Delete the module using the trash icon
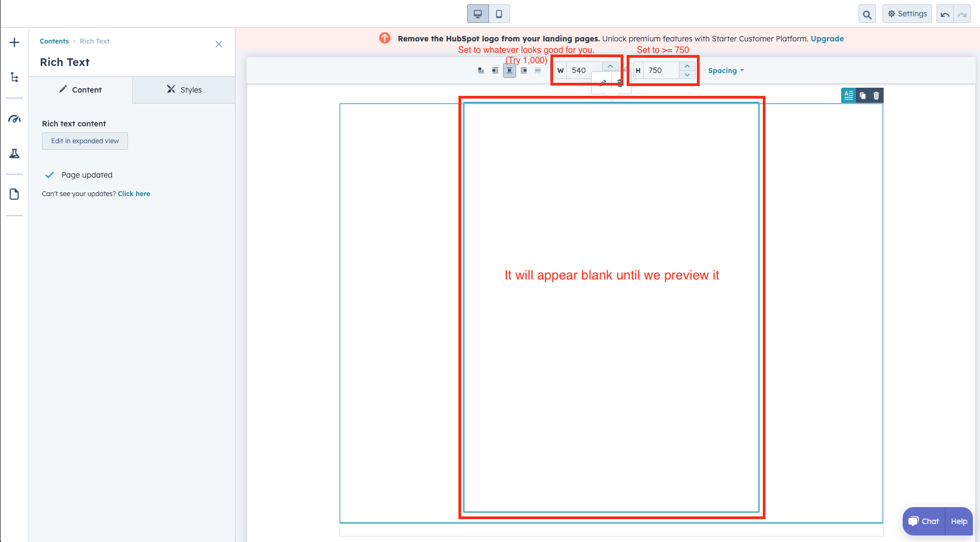The height and width of the screenshot is (542, 980). [876, 95]
